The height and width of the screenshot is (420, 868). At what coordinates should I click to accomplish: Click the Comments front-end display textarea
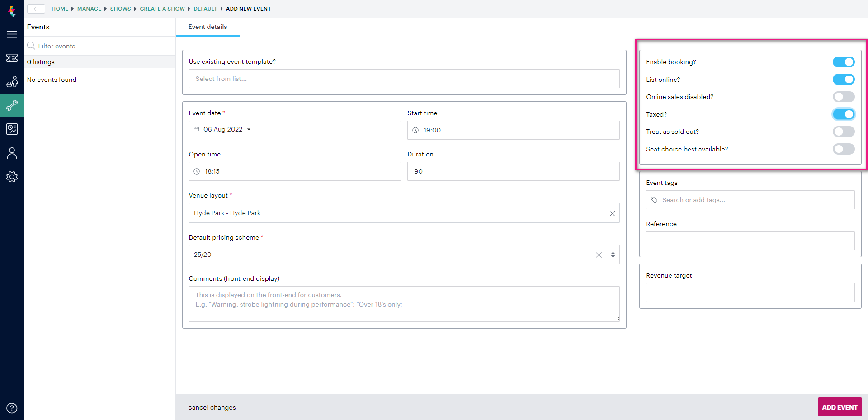404,304
